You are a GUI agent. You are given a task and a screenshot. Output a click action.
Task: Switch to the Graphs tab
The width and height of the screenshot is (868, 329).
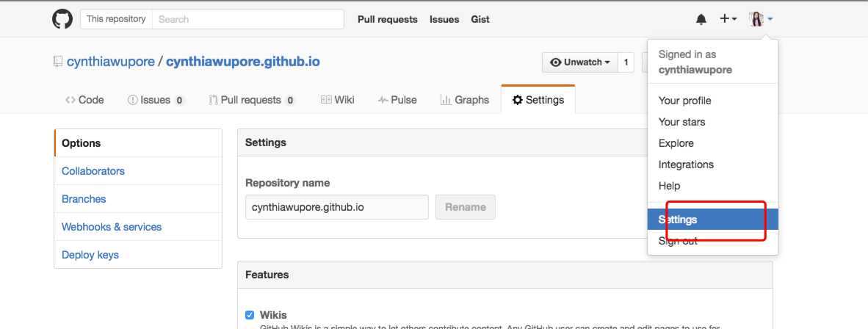[x=465, y=101]
